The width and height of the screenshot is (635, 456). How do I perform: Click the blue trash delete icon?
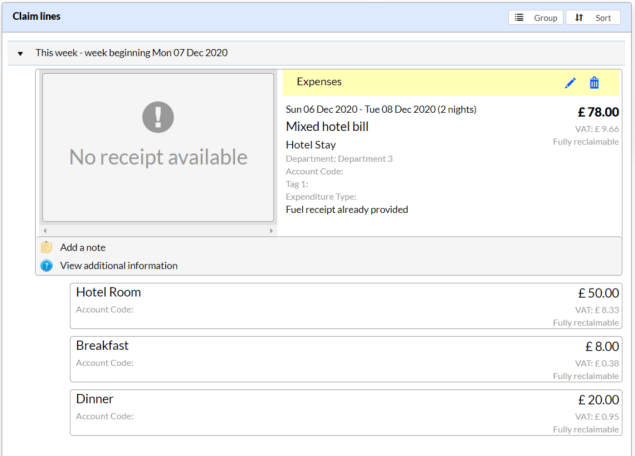tap(594, 83)
